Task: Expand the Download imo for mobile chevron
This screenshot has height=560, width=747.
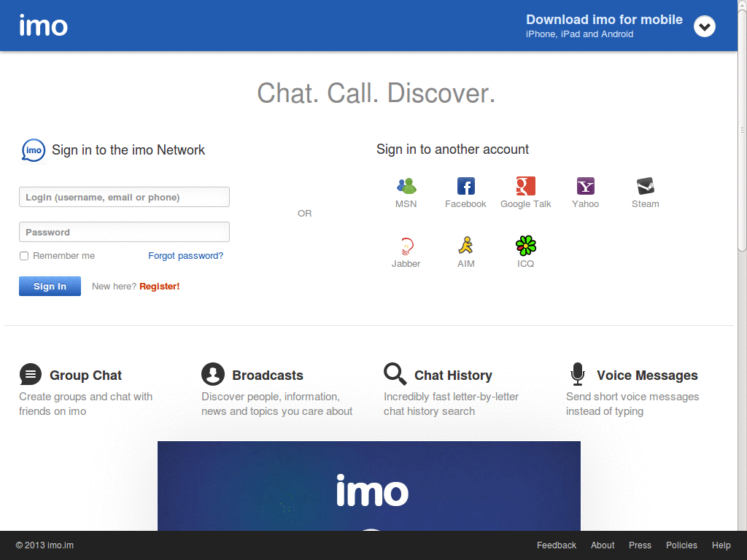Action: coord(704,26)
